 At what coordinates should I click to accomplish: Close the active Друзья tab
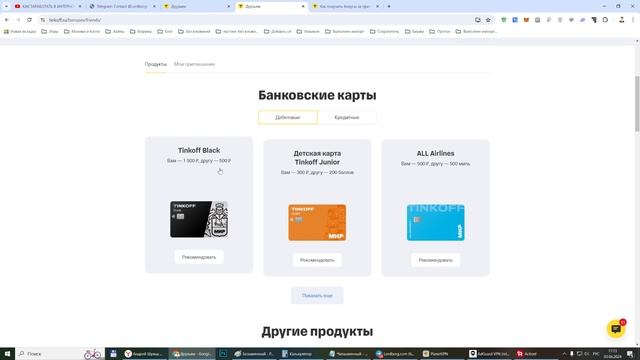click(x=303, y=7)
